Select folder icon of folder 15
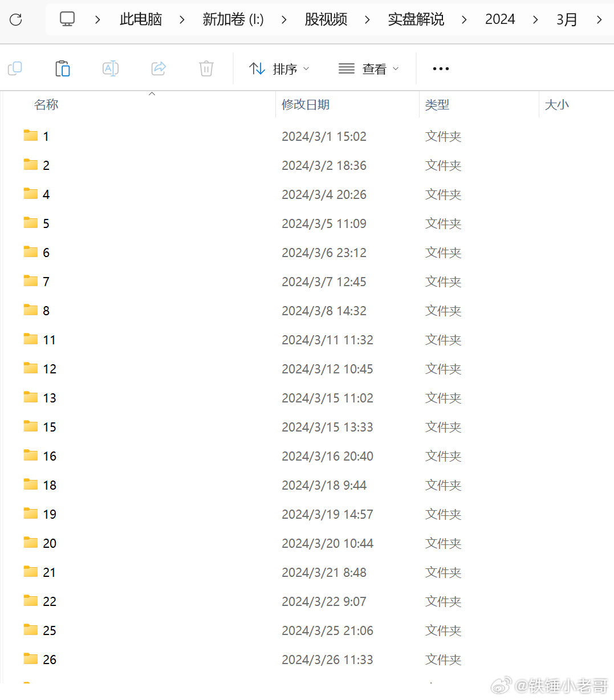614x700 pixels. tap(31, 426)
